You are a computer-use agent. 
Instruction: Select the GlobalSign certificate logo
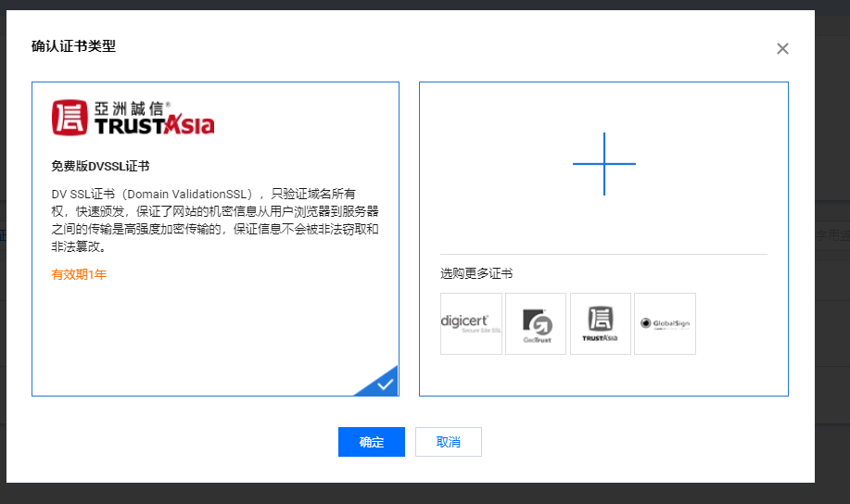pyautogui.click(x=666, y=324)
